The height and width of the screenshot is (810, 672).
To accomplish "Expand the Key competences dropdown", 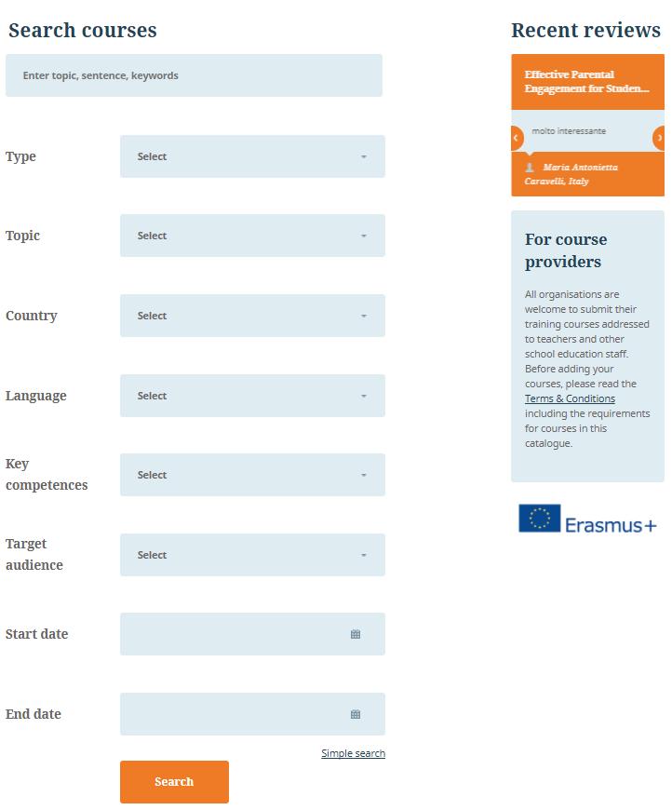I will pos(252,475).
